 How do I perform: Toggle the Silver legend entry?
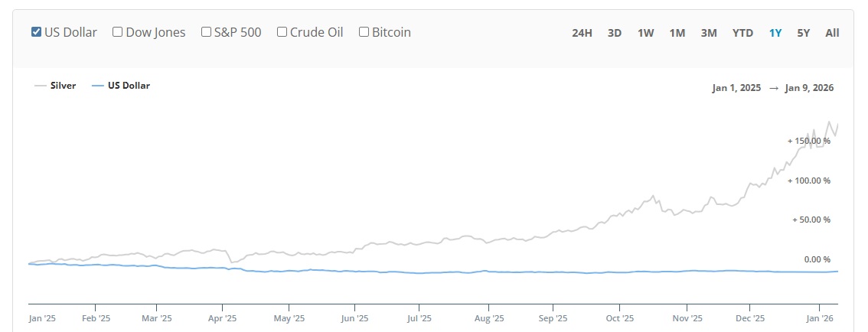coord(63,86)
